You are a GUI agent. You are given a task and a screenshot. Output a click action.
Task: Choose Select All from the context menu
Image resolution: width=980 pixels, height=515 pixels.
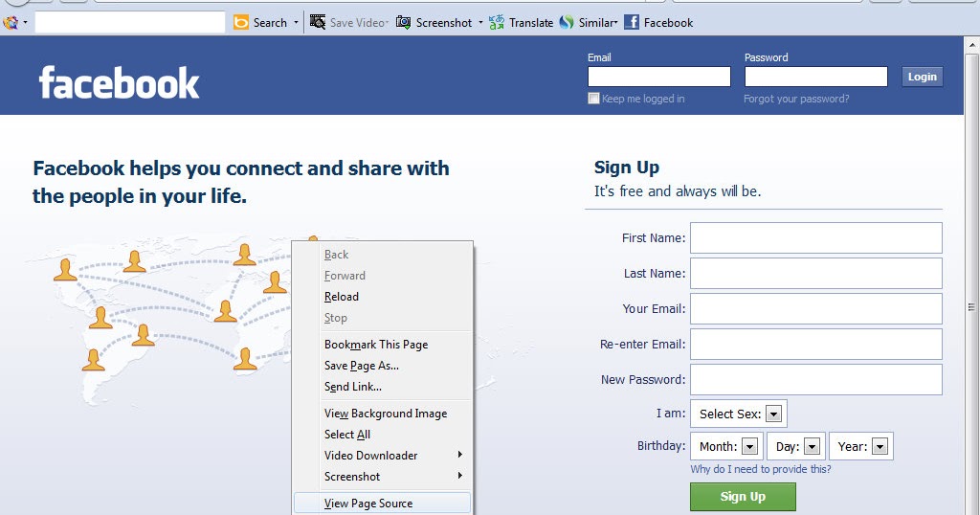(383, 435)
